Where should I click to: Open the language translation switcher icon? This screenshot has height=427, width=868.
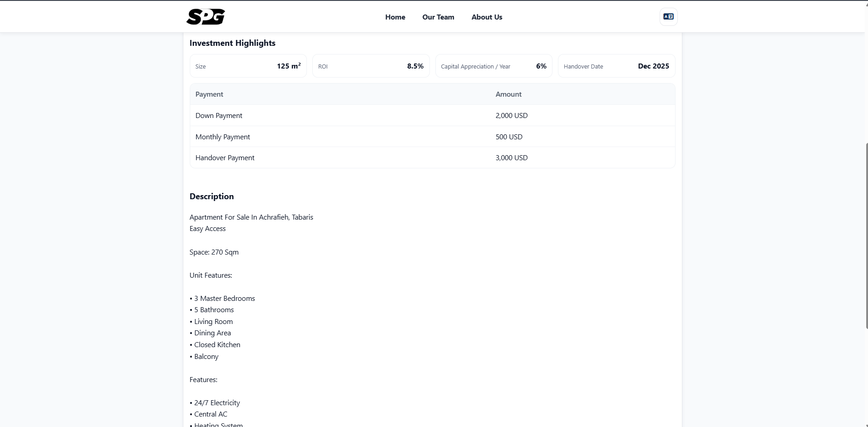pyautogui.click(x=668, y=17)
